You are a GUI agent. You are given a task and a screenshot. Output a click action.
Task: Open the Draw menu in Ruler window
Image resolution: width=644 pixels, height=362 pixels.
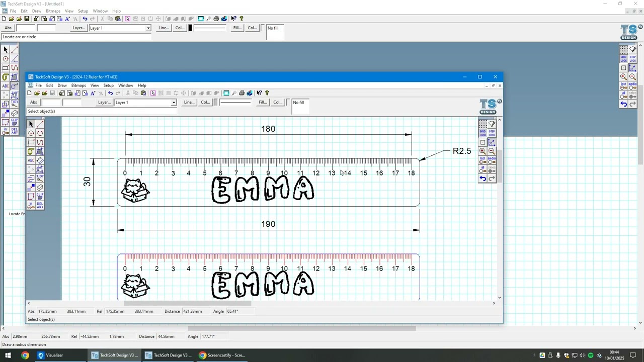62,85
